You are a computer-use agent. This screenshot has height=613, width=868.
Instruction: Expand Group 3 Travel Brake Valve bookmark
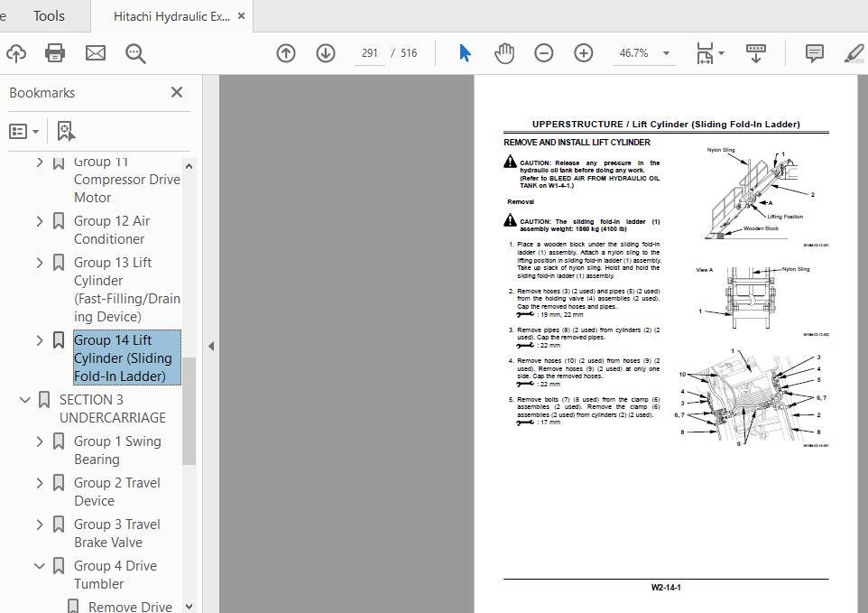40,525
